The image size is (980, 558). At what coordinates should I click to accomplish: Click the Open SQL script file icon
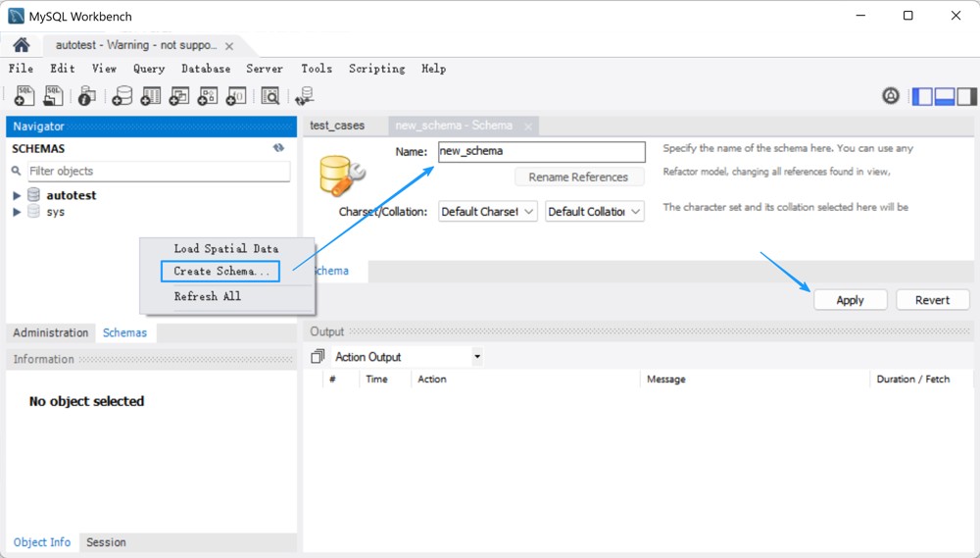click(x=53, y=96)
